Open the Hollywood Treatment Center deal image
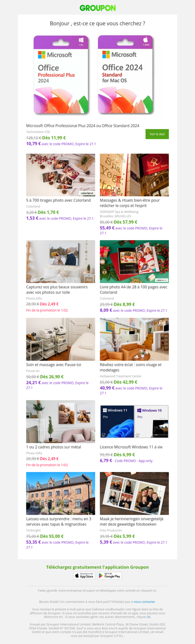 tap(134, 339)
